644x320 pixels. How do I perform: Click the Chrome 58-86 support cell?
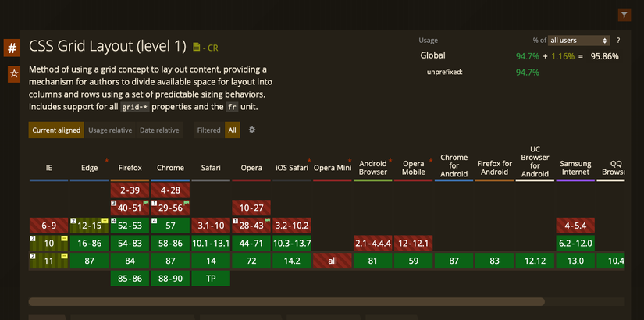click(170, 244)
